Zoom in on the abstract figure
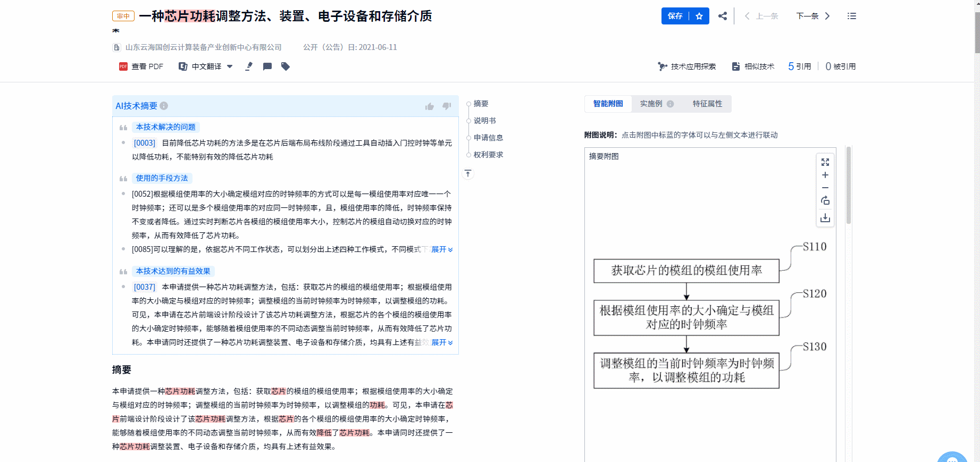 pyautogui.click(x=825, y=175)
